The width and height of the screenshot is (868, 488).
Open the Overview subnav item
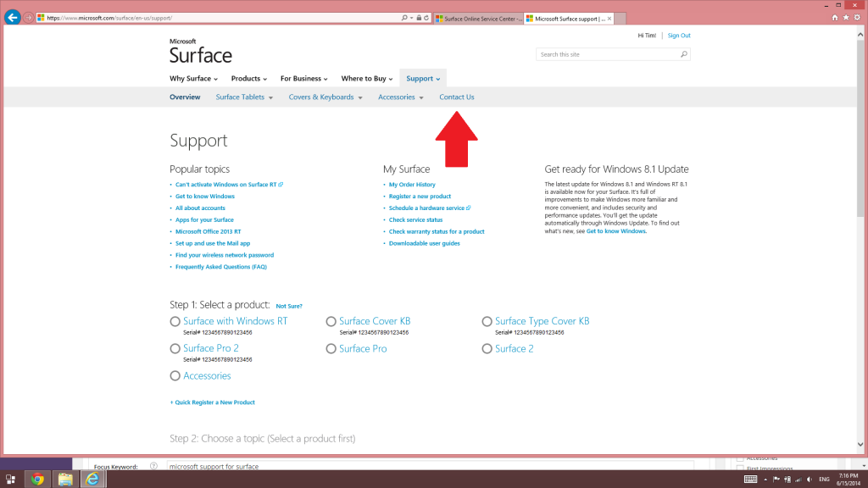pos(185,97)
